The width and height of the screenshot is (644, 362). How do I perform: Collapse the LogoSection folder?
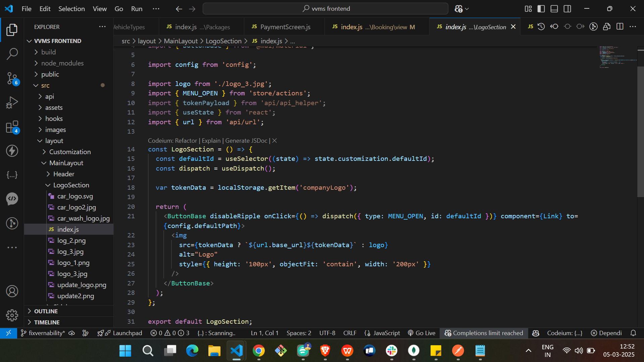(x=71, y=185)
